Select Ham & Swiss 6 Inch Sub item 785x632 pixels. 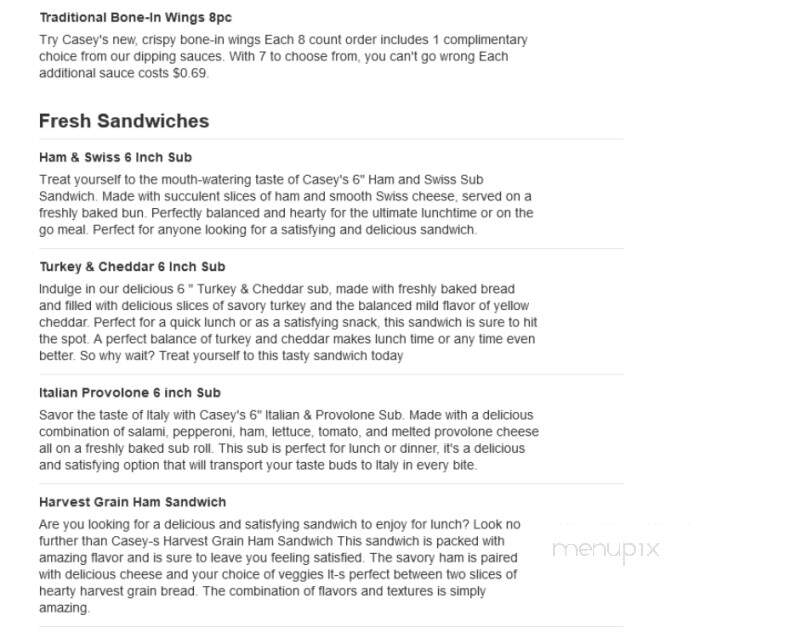coord(116,157)
